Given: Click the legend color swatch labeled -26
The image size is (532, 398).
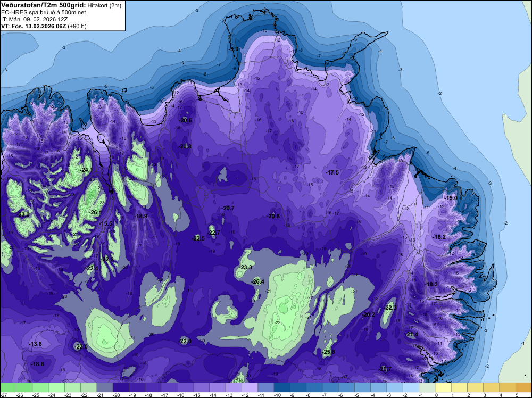Looking at the screenshot, I should pos(24,387).
